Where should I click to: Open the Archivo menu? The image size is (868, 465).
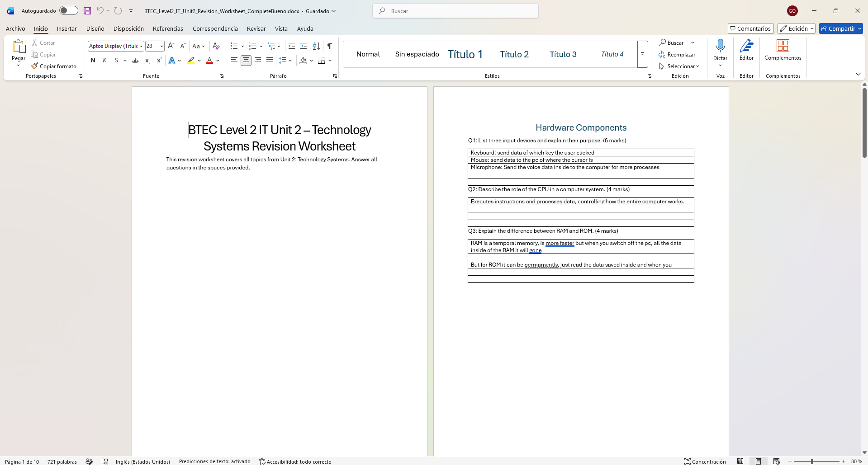(x=15, y=28)
